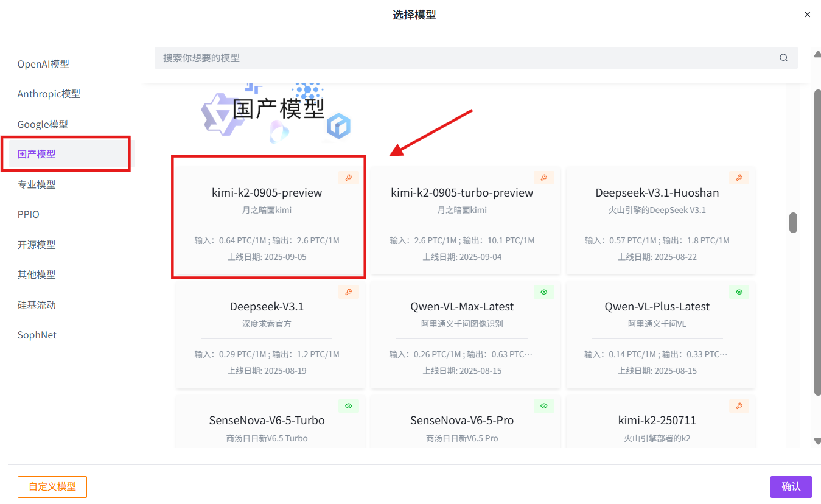Click the outer scrollbar down arrow

click(x=817, y=441)
